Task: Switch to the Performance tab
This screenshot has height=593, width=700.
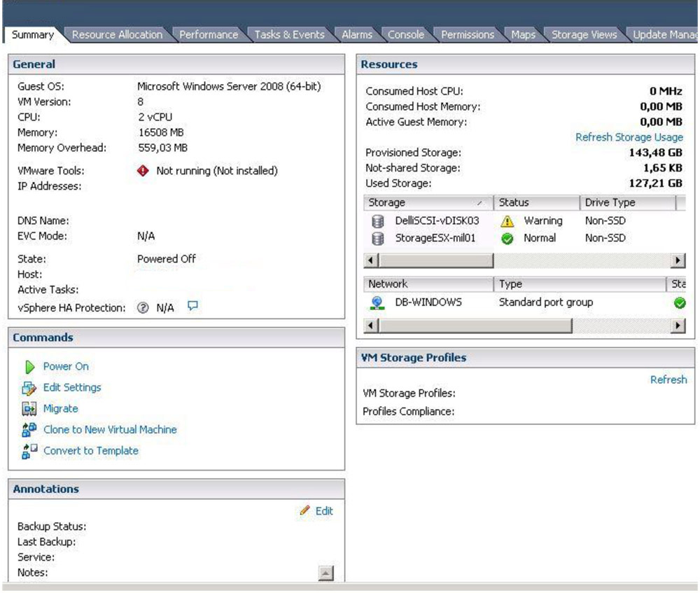Action: click(x=209, y=35)
